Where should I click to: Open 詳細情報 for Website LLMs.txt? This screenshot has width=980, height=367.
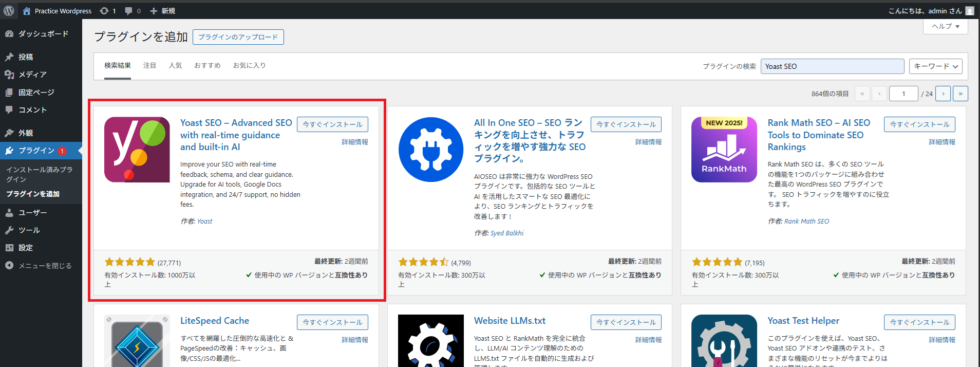(648, 340)
